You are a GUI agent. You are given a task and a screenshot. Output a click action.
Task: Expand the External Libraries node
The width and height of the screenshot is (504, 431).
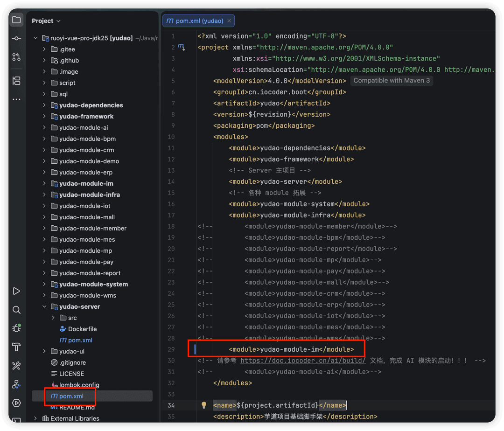coord(35,418)
